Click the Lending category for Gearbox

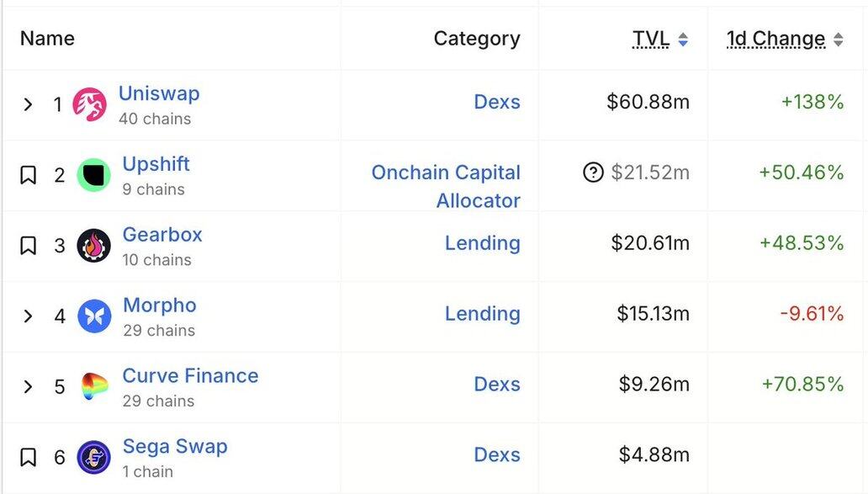pyautogui.click(x=482, y=243)
